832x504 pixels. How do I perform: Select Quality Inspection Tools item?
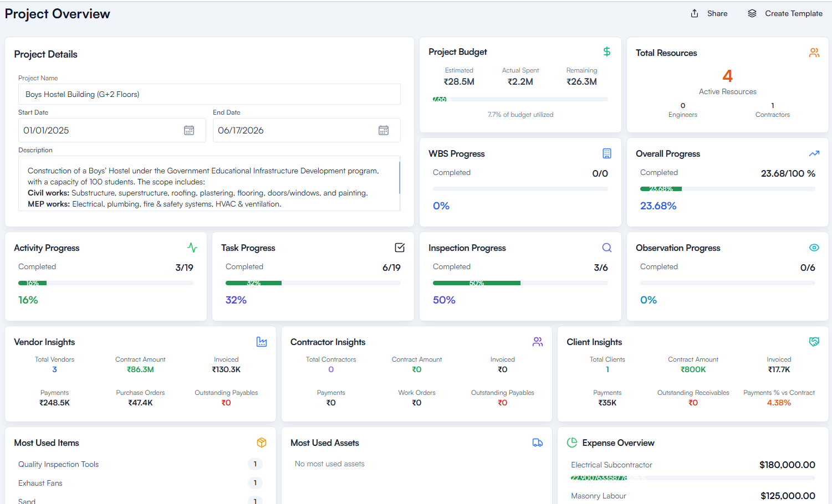(59, 464)
